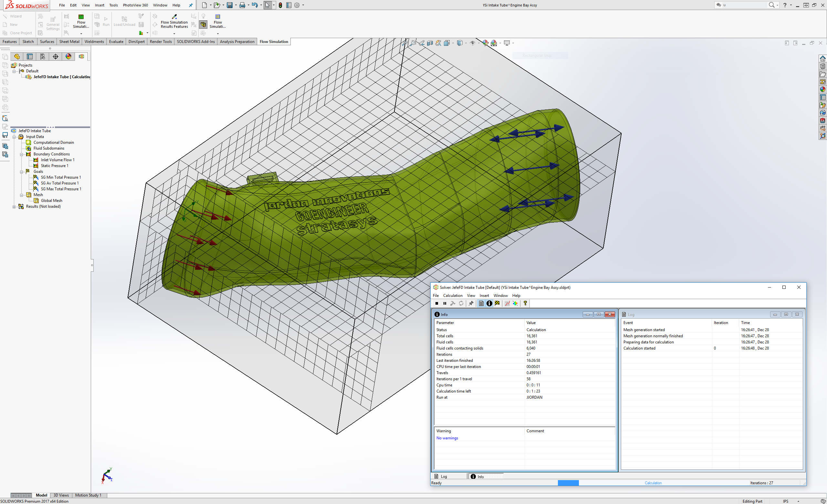827x504 pixels.
Task: Select Computational Domain in the tree
Action: [53, 142]
